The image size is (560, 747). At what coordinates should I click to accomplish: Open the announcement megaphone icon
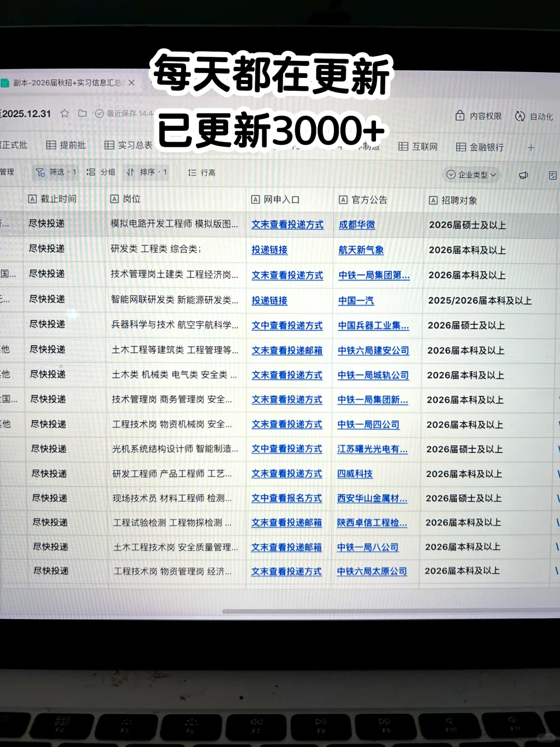[524, 175]
